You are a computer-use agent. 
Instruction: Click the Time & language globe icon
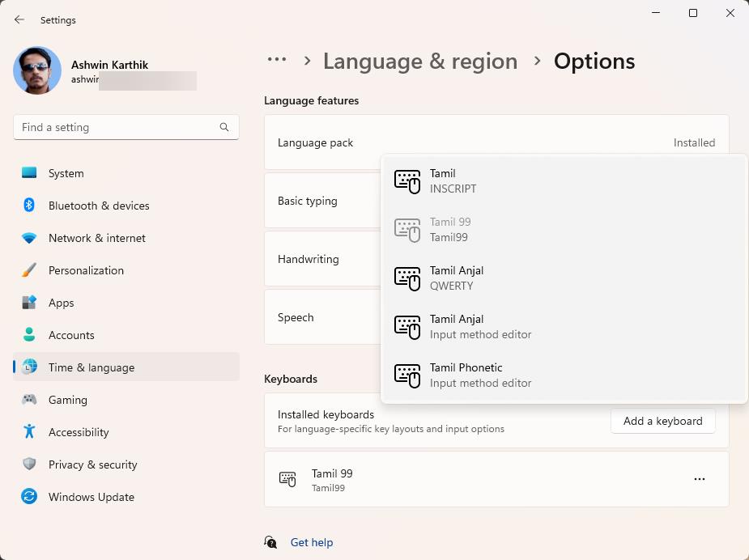pos(30,367)
